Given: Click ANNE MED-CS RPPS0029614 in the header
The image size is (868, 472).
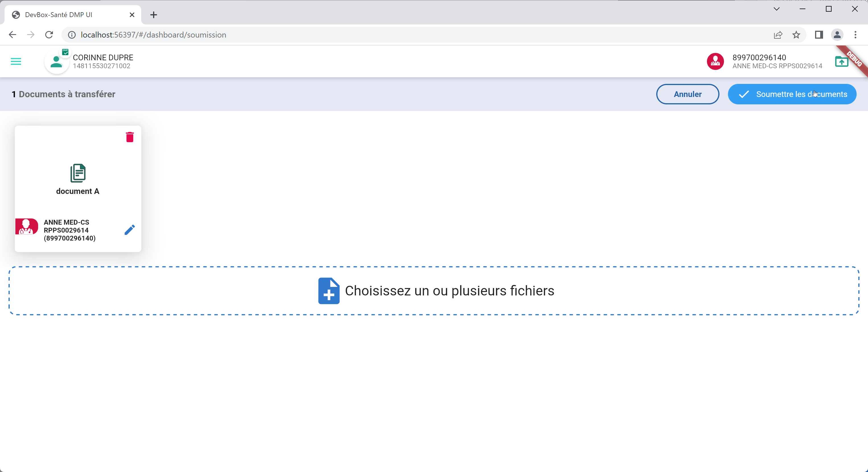Looking at the screenshot, I should tap(777, 66).
